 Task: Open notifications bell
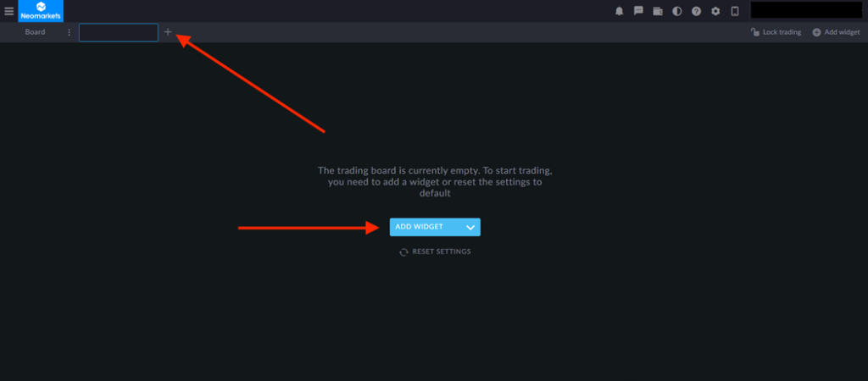coord(619,11)
